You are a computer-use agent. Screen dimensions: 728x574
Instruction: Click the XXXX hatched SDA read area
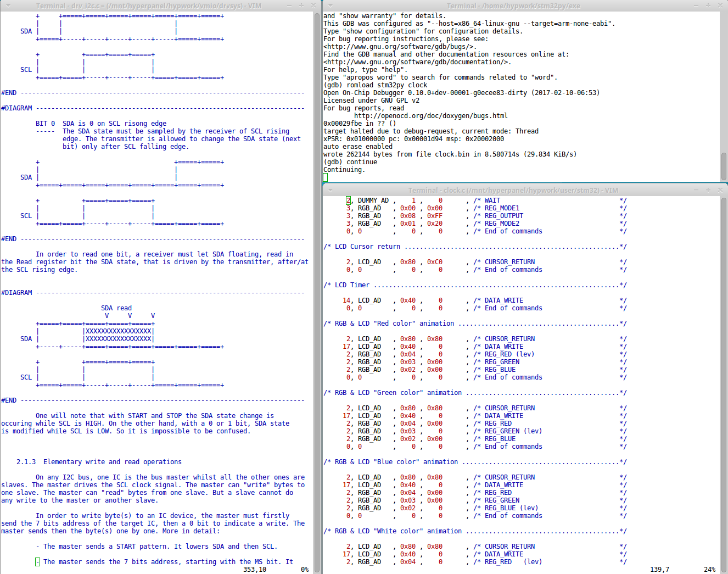pyautogui.click(x=119, y=335)
